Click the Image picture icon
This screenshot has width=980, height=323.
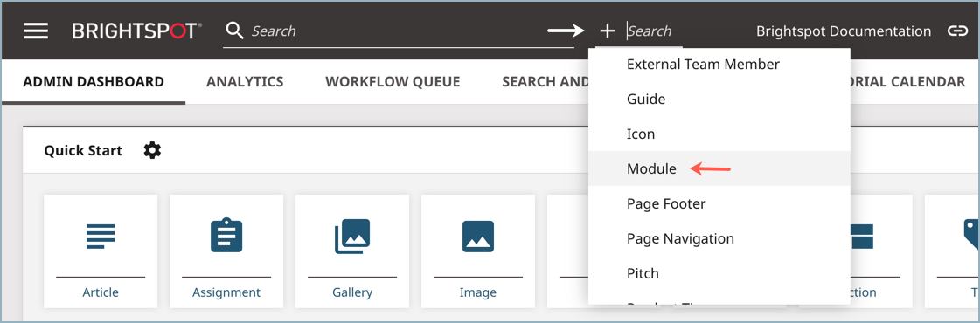click(x=478, y=237)
